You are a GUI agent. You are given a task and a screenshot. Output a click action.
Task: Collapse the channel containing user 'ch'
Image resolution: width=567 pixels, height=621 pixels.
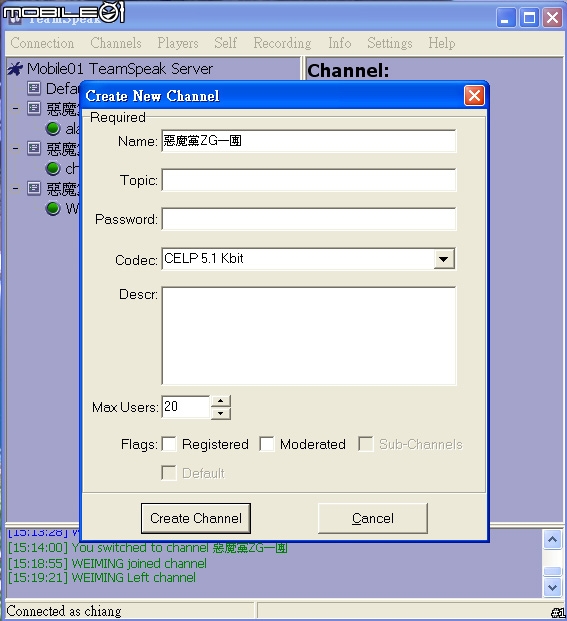tap(15, 149)
